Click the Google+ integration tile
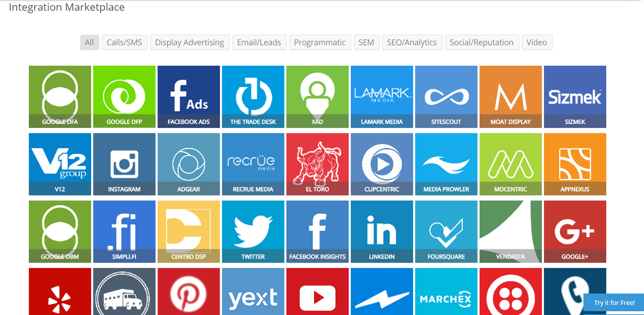This screenshot has width=644, height=315. pyautogui.click(x=575, y=231)
